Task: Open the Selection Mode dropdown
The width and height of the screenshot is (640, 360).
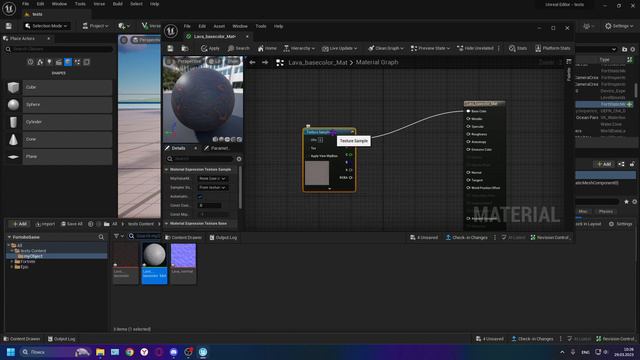Action: coord(46,26)
